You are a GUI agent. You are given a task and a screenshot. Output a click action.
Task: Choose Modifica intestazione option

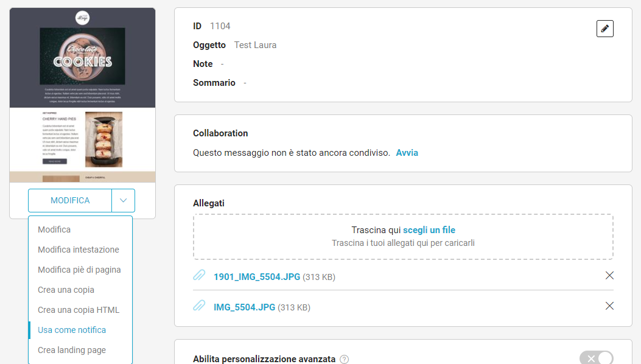(x=79, y=250)
